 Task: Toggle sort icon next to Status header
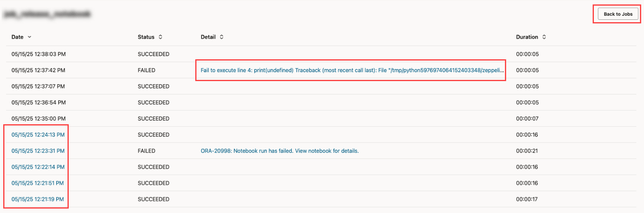coord(160,37)
